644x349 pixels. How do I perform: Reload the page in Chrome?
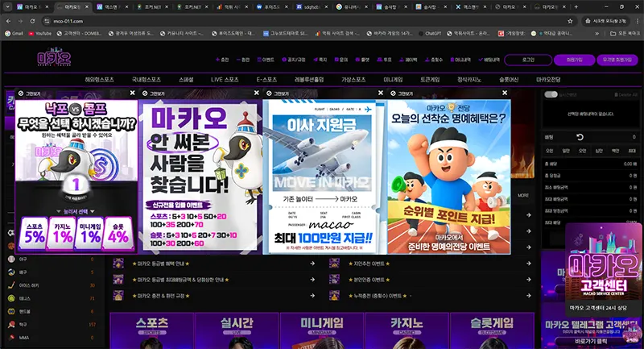(x=32, y=21)
